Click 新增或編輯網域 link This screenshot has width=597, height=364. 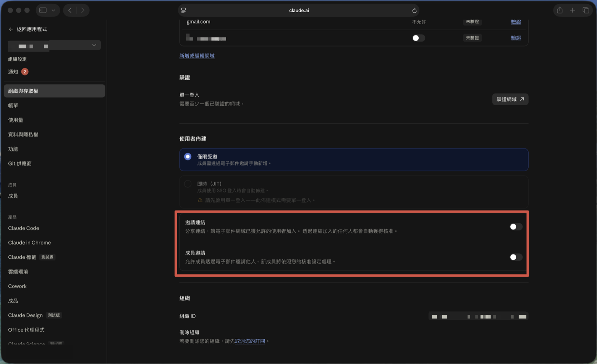coord(197,56)
